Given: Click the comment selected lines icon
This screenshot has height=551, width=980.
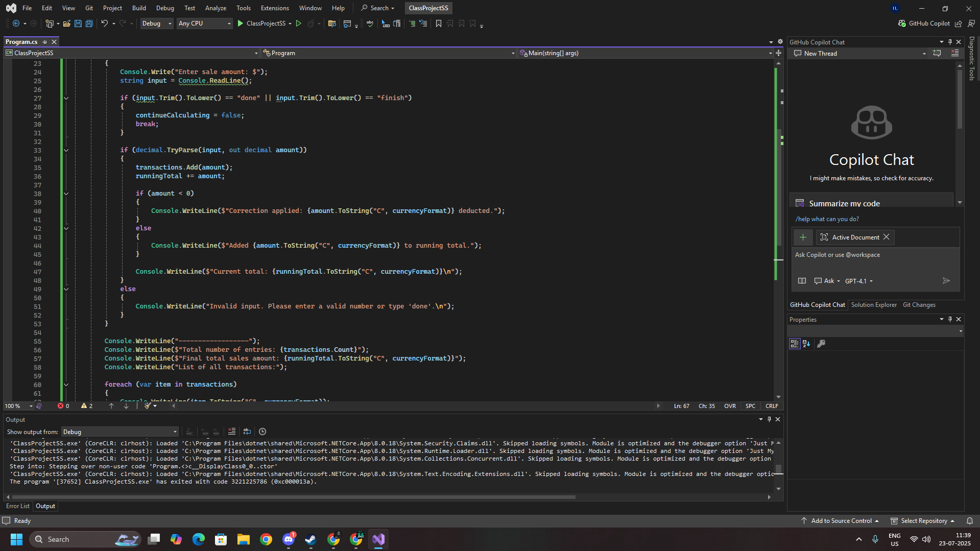Looking at the screenshot, I should tap(412, 23).
